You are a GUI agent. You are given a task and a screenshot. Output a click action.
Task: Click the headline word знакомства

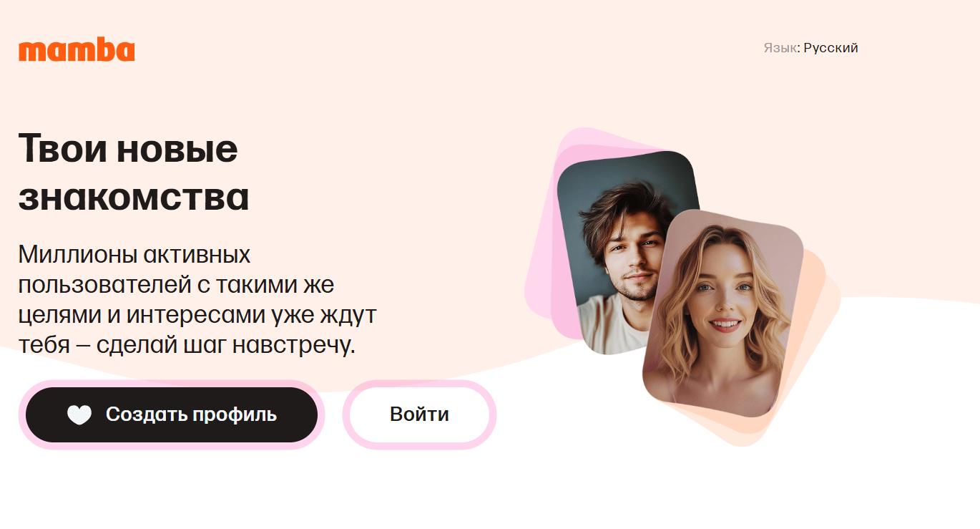click(134, 196)
